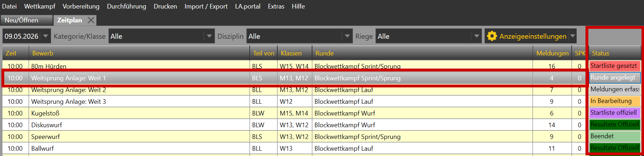Screen dimensions: 644x156
Task: Switch to the Neu/Öffnen tab
Action: point(27,20)
